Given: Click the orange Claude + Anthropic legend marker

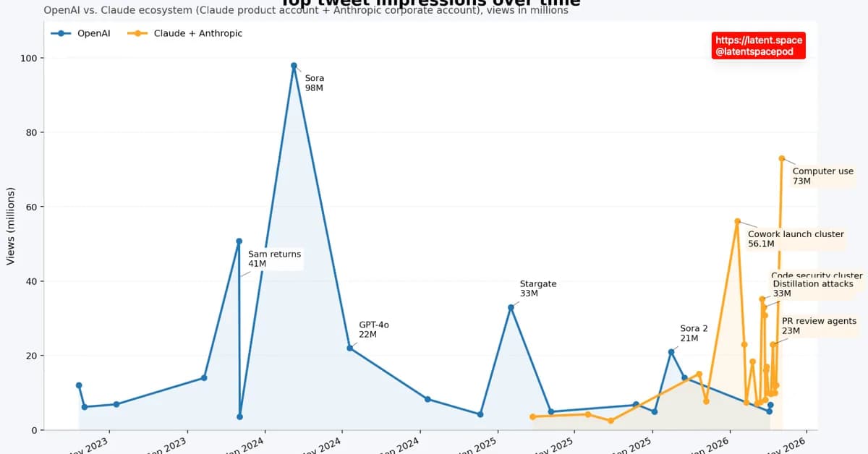Looking at the screenshot, I should coord(138,33).
